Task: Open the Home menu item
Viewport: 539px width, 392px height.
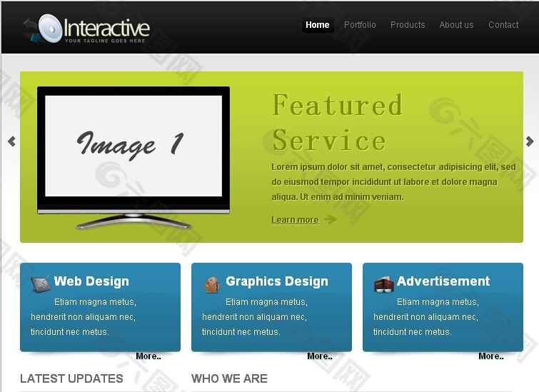Action: [x=317, y=25]
